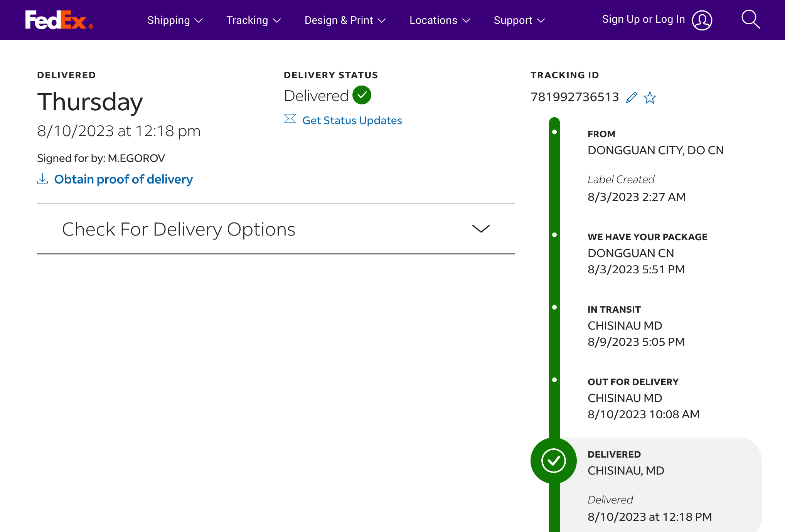This screenshot has height=532, width=785.
Task: Expand Design & Print menu
Action: point(345,20)
